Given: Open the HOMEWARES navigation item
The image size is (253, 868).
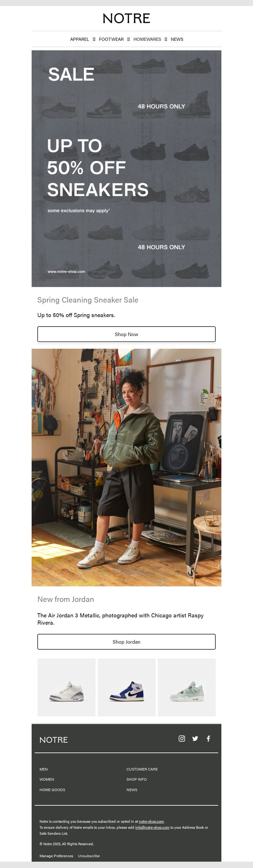Looking at the screenshot, I should tap(147, 40).
